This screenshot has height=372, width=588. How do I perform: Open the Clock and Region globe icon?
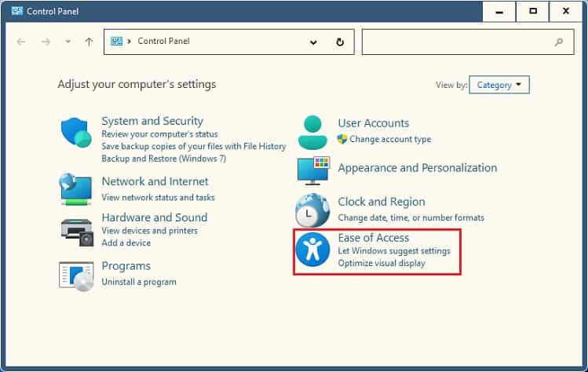tap(312, 210)
